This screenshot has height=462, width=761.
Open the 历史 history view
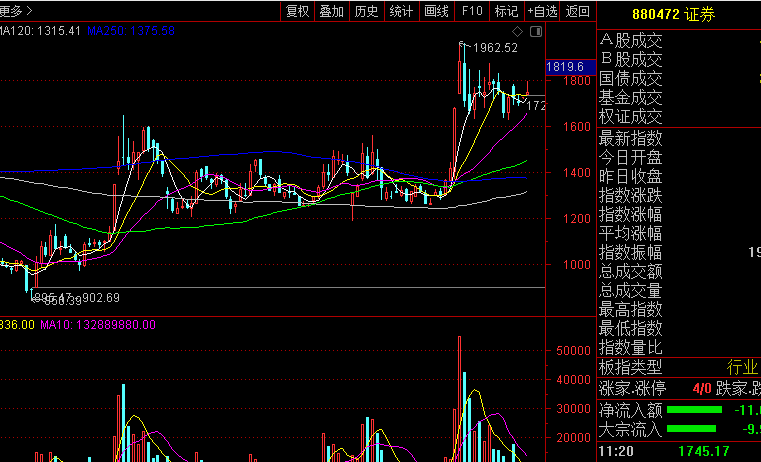pos(367,11)
